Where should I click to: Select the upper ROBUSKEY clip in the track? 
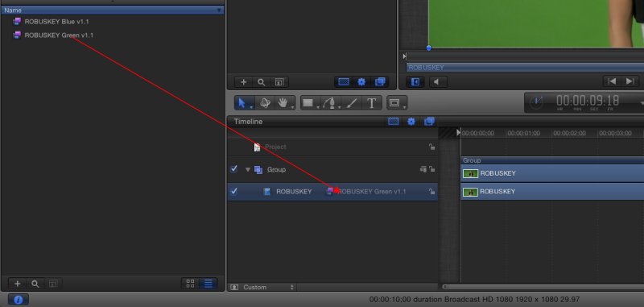(552, 173)
